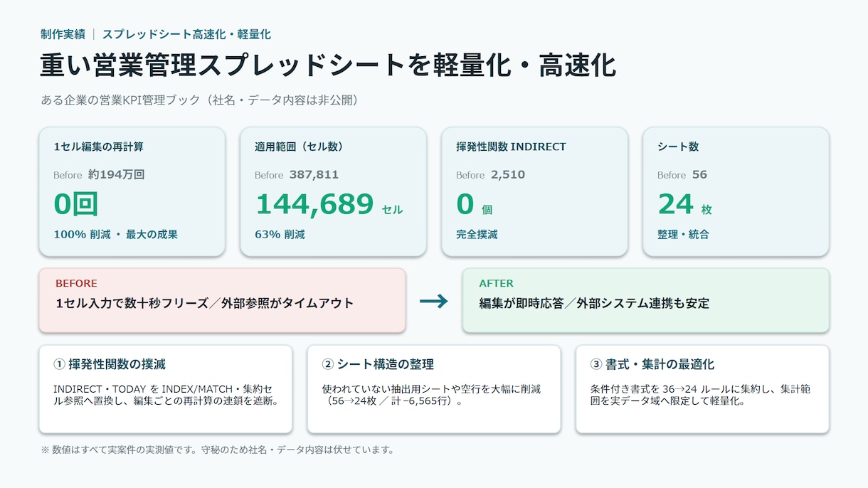
Task: Click the red BEFORE label
Action: 76,283
